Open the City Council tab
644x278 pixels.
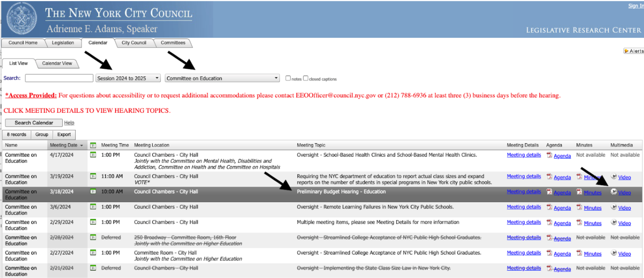click(134, 43)
